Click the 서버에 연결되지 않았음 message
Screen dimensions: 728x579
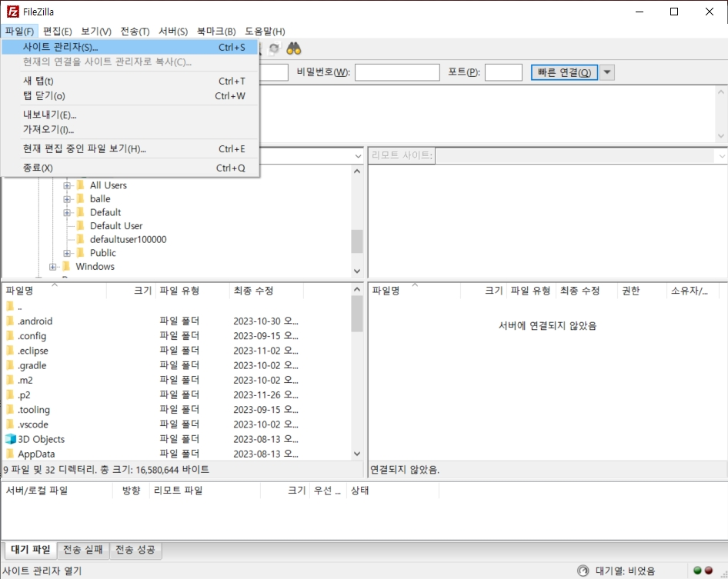[547, 326]
